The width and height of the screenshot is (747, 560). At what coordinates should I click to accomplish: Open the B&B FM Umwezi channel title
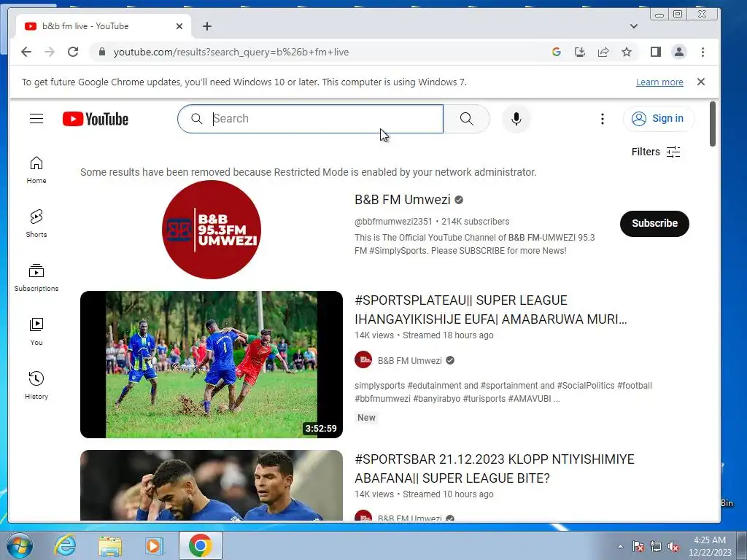pos(403,200)
